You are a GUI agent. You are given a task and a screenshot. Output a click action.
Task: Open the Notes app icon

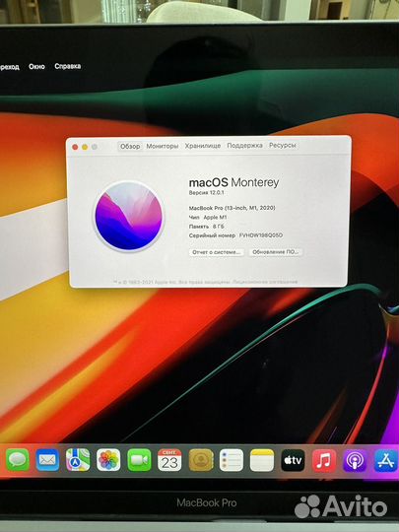click(262, 460)
